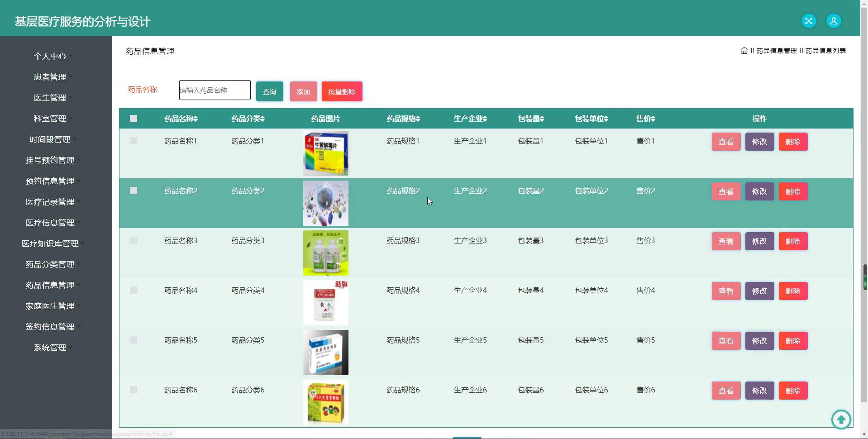The height and width of the screenshot is (439, 868).
Task: Check the box for 药品名称1 row
Action: click(x=134, y=141)
